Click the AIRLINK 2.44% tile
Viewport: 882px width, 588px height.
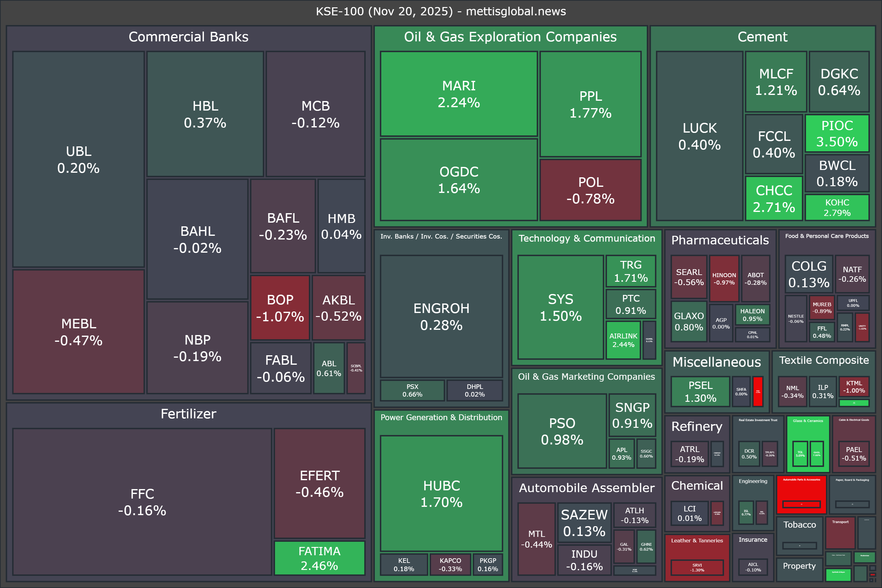pos(623,340)
